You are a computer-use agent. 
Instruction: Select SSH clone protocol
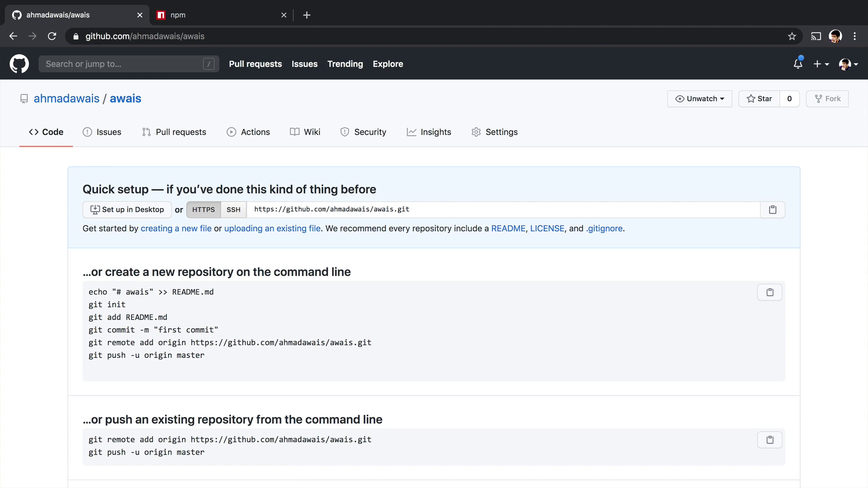tap(233, 210)
